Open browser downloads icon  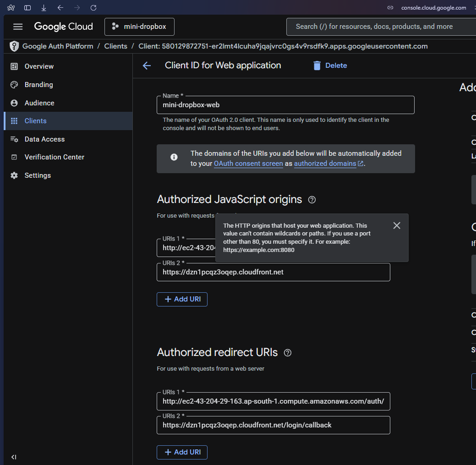[x=44, y=8]
